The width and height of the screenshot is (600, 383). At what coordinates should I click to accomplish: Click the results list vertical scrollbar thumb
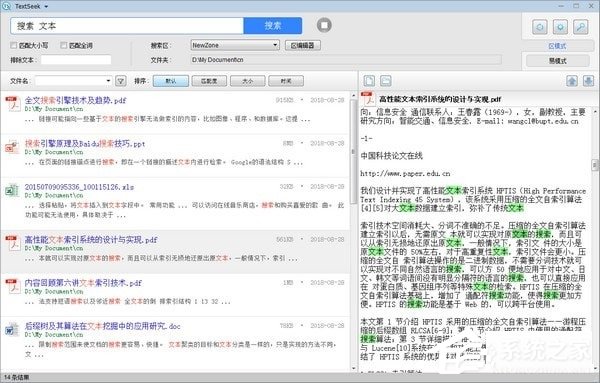[x=353, y=152]
